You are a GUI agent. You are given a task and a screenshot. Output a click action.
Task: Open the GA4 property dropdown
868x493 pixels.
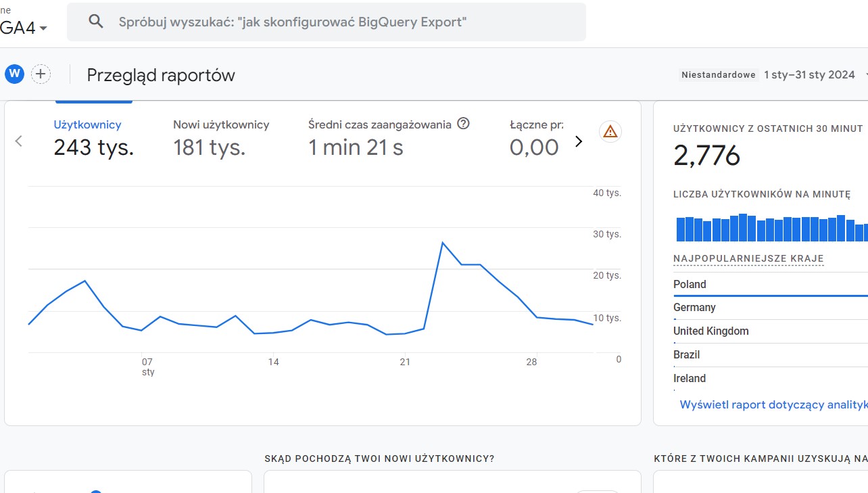click(x=24, y=28)
